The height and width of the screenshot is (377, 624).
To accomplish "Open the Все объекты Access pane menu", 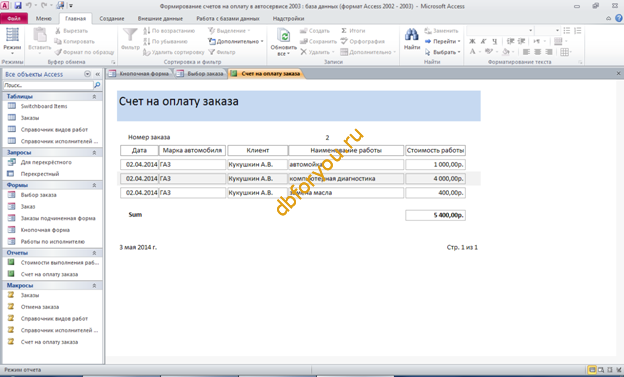I will pyautogui.click(x=88, y=74).
